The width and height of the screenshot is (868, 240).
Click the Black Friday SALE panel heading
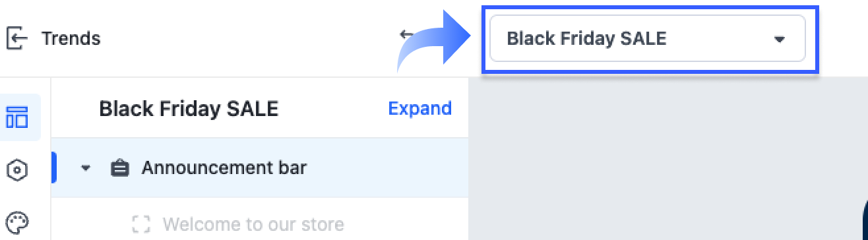tap(189, 108)
